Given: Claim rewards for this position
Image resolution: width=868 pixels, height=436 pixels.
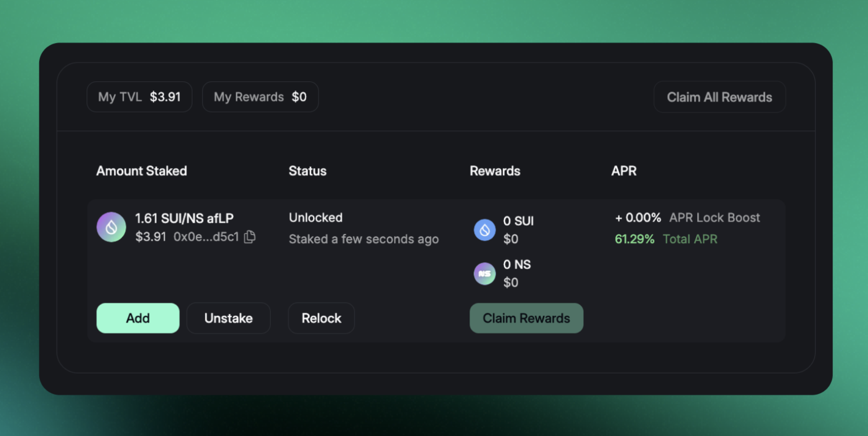Looking at the screenshot, I should pos(526,318).
